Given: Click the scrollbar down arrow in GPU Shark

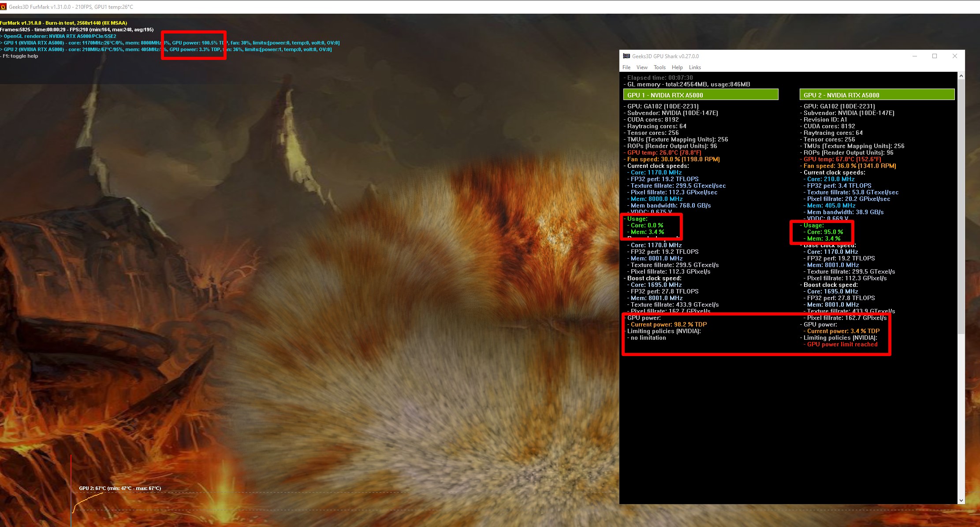Looking at the screenshot, I should click(961, 501).
